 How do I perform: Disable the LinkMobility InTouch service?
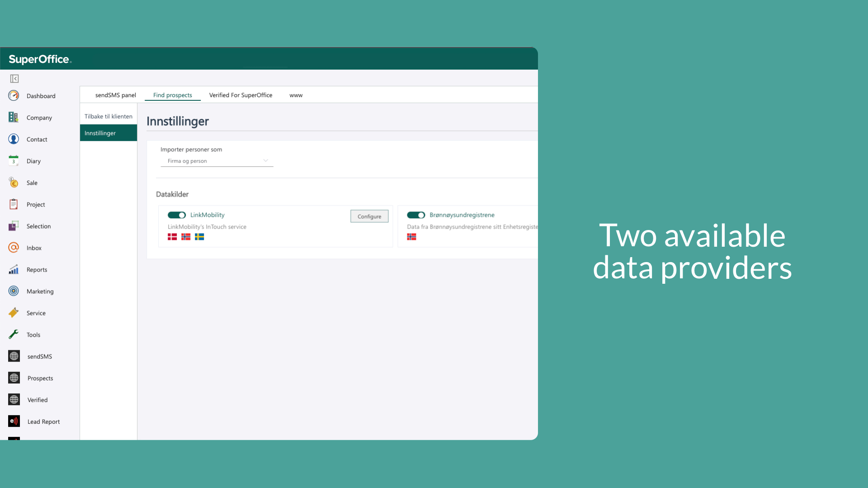(x=176, y=215)
